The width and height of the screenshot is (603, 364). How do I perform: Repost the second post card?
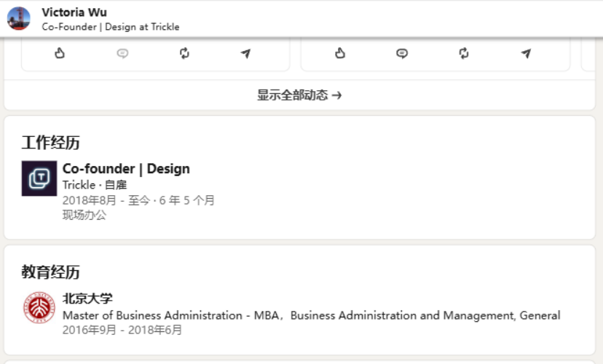coord(464,53)
